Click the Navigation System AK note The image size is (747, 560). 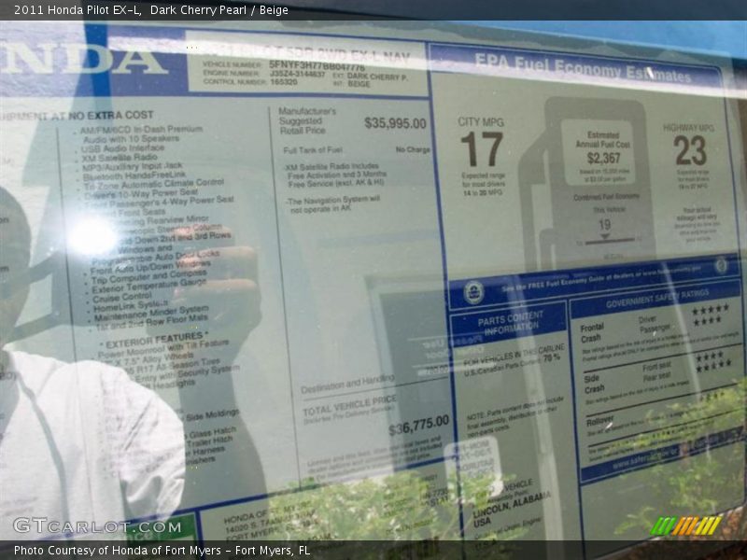(x=335, y=203)
